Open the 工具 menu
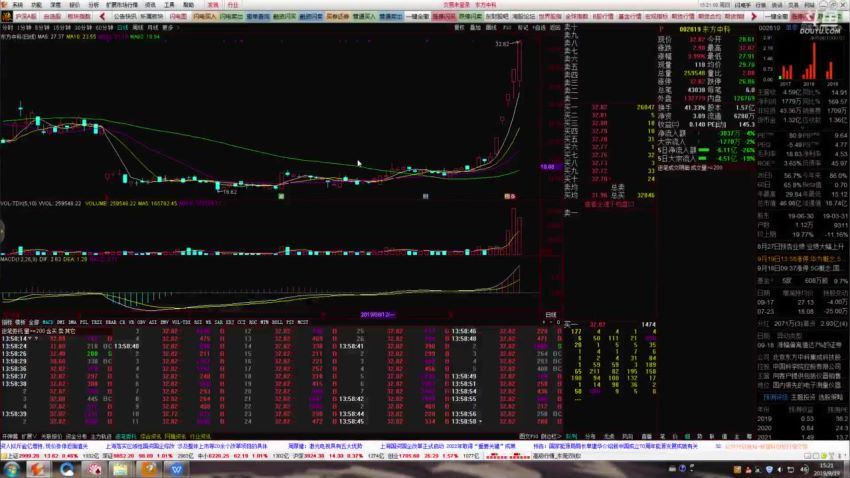 [169, 4]
